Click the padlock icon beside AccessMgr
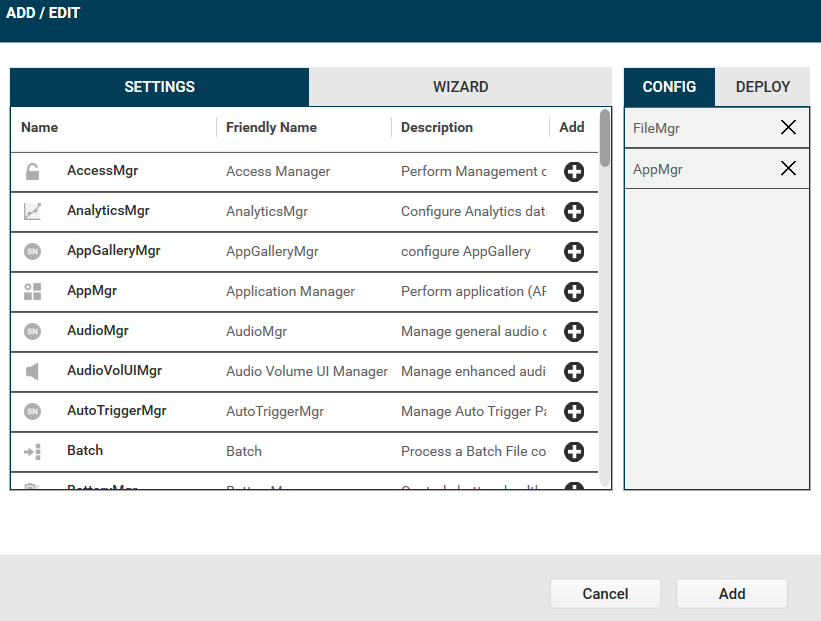Screen dimensions: 821x621 point(32,171)
